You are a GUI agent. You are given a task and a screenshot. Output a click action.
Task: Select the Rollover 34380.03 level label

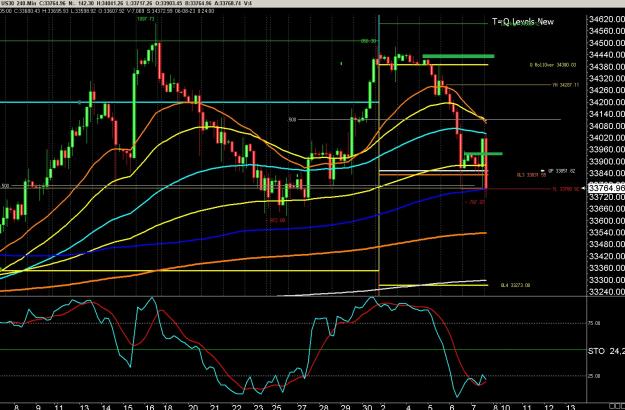pyautogui.click(x=555, y=65)
